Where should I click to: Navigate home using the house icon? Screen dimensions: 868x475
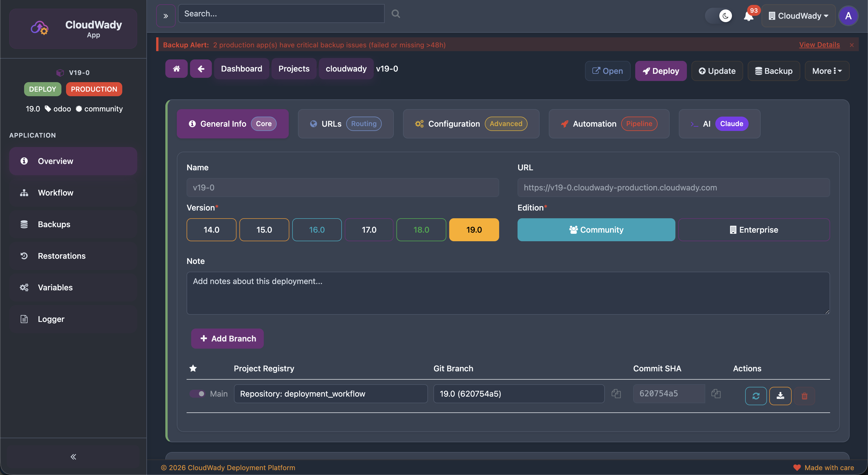[x=176, y=68]
